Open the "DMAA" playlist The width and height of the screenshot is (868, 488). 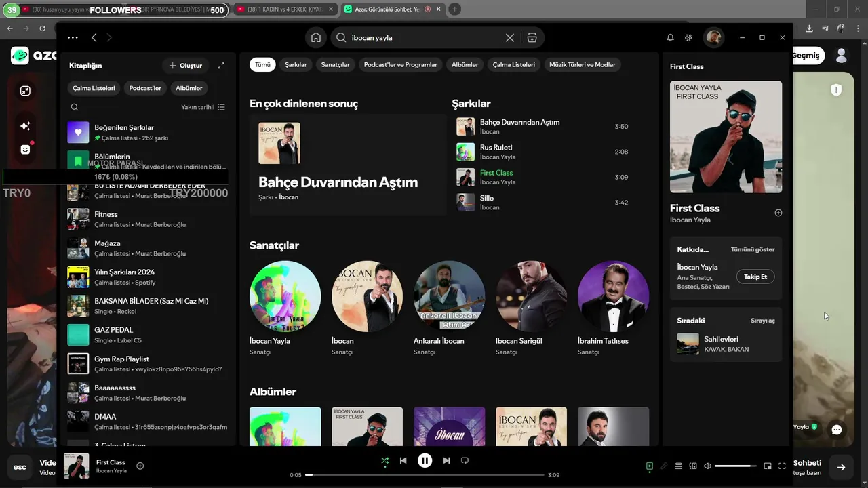pos(147,422)
